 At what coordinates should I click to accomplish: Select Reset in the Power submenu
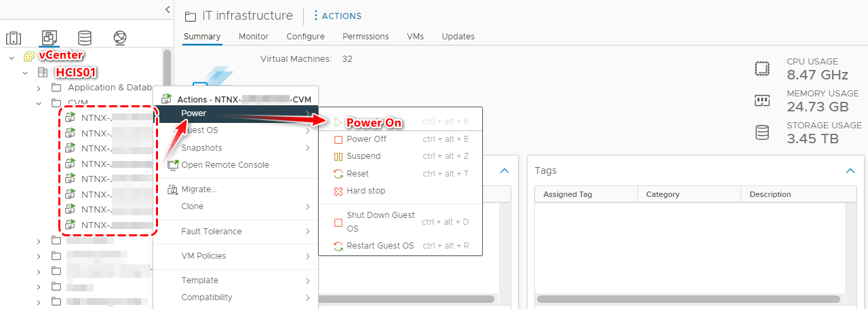pos(357,174)
